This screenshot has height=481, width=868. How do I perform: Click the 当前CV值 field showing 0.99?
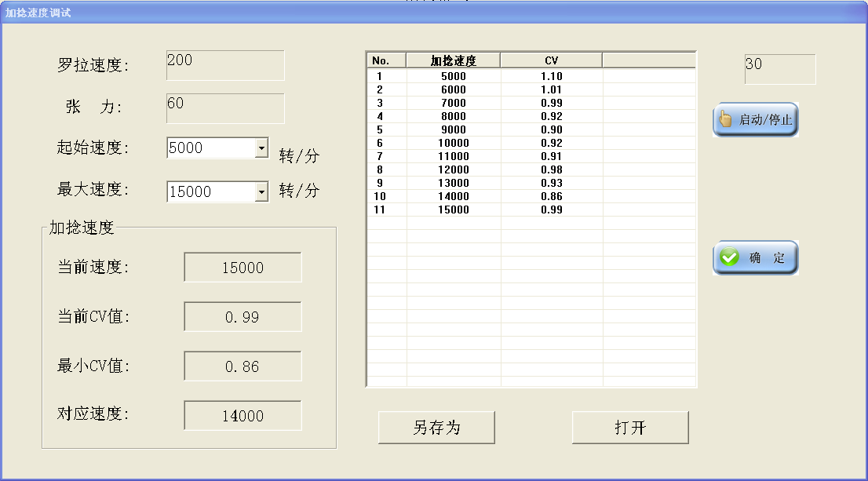tap(243, 317)
